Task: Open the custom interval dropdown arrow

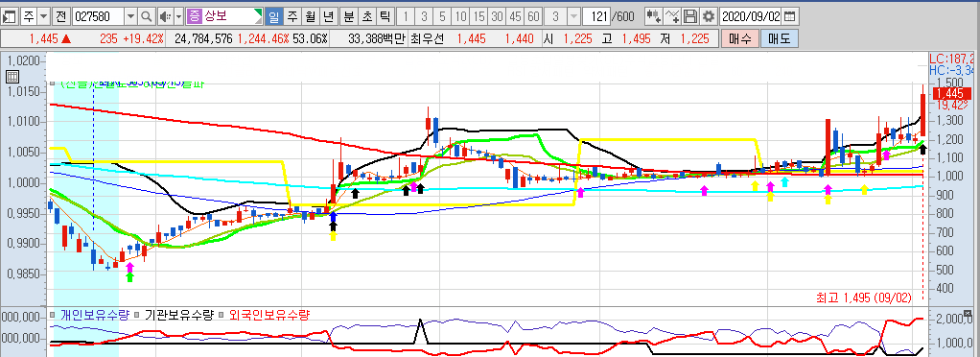Action: [573, 15]
